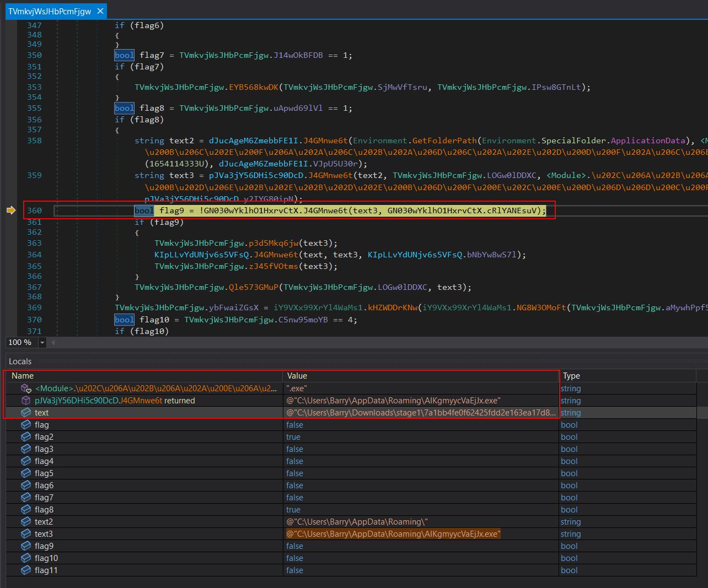Image resolution: width=708 pixels, height=588 pixels.
Task: Sort Locals by the Name column header
Action: coord(144,376)
